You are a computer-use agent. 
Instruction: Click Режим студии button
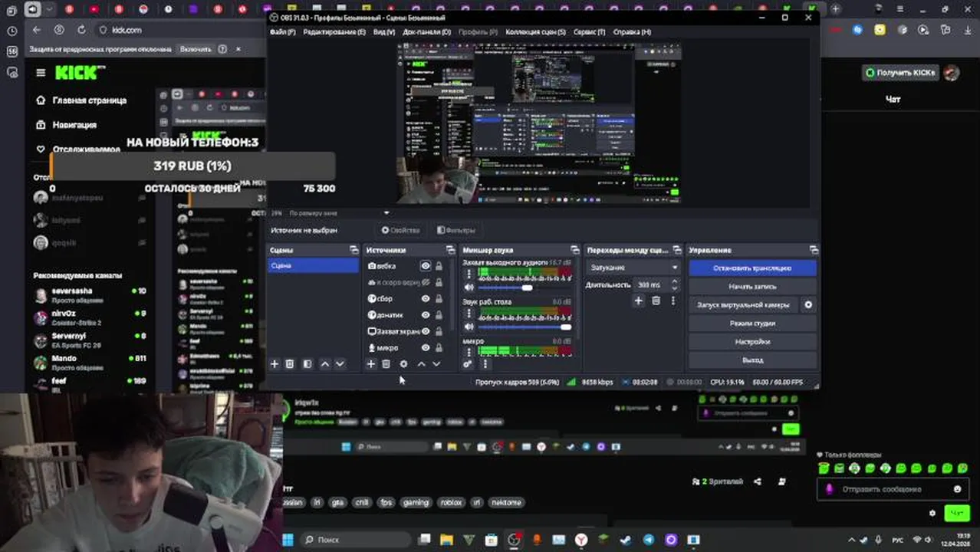(752, 324)
